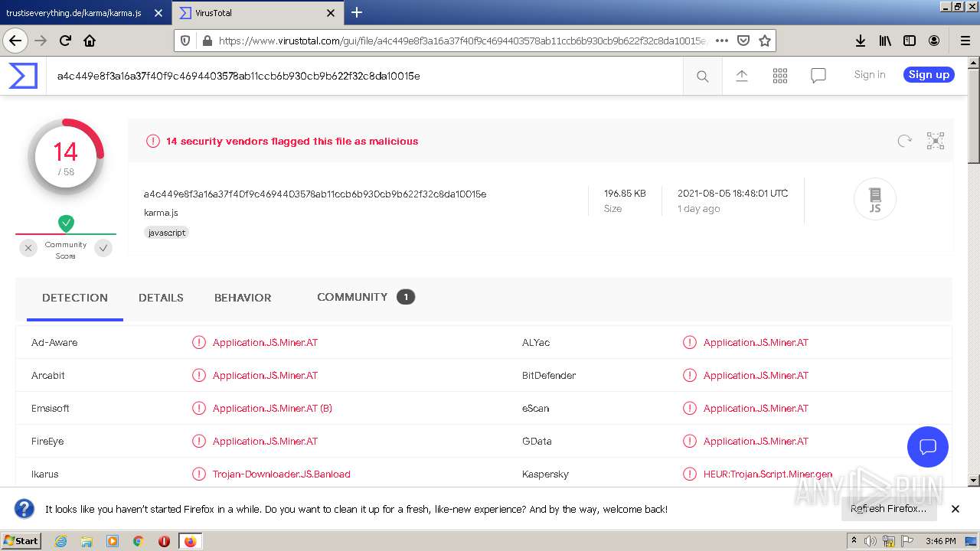Image resolution: width=980 pixels, height=551 pixels.
Task: Click the taskbar volume icon
Action: pos(871,541)
